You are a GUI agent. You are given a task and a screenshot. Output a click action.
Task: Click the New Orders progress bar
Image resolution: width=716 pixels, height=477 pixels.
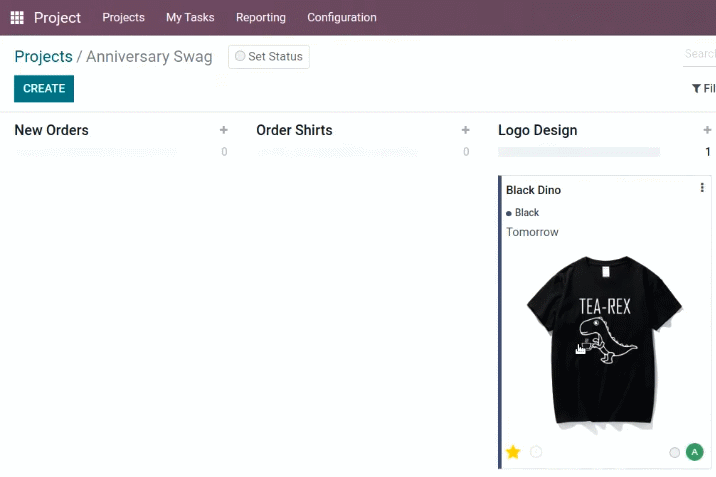(x=95, y=152)
